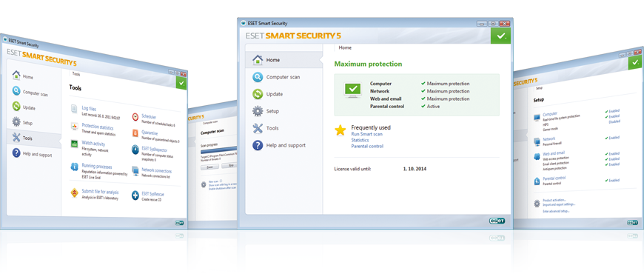Click Enter advanced setup link

556,211
